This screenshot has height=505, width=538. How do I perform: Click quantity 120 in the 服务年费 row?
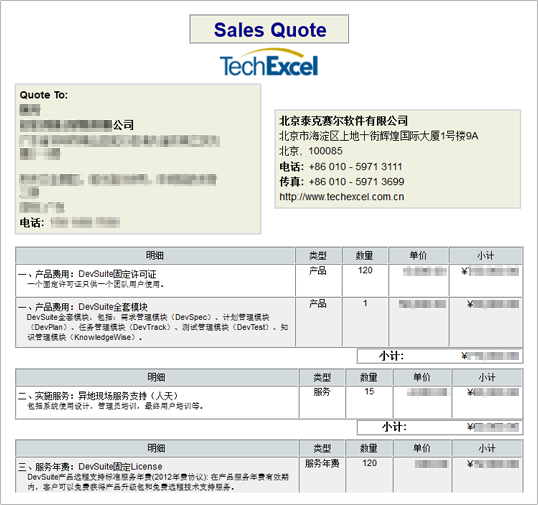(x=369, y=463)
